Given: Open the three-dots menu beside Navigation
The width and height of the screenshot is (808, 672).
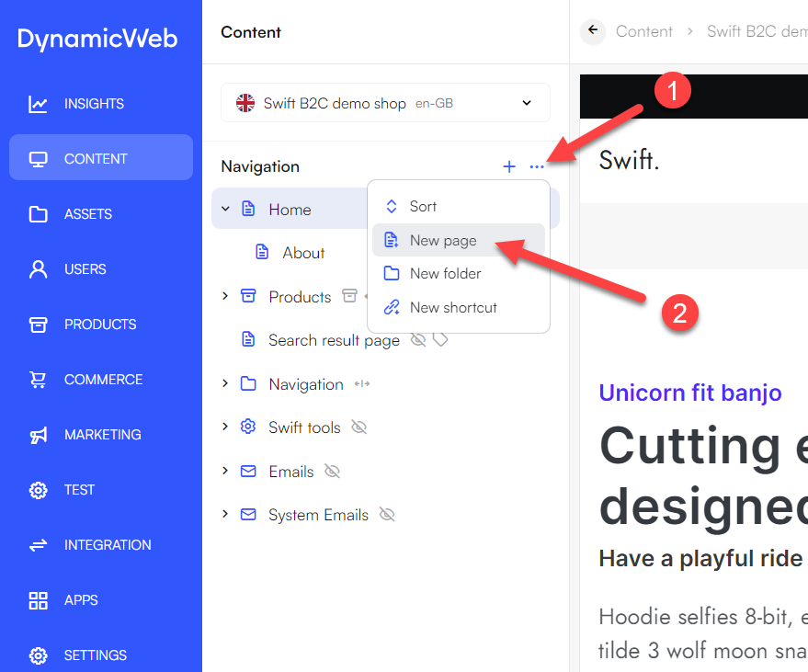Looking at the screenshot, I should tap(537, 166).
